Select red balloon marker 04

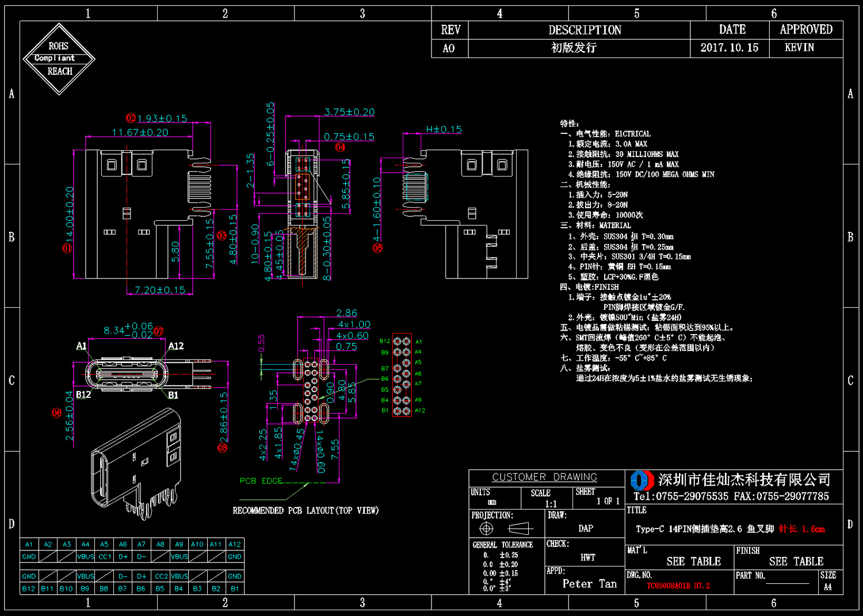tap(340, 147)
